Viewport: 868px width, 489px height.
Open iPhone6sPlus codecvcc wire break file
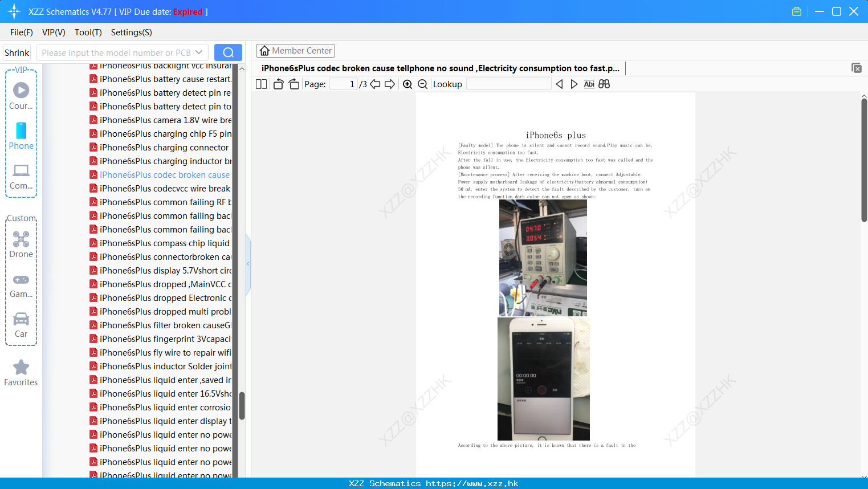coord(160,189)
